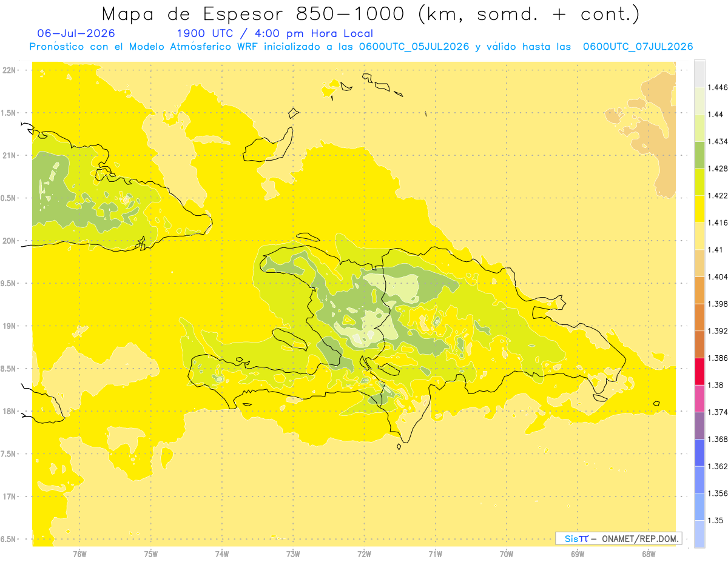728x562 pixels.
Task: Click the '1.38' legend value
Action: (715, 385)
